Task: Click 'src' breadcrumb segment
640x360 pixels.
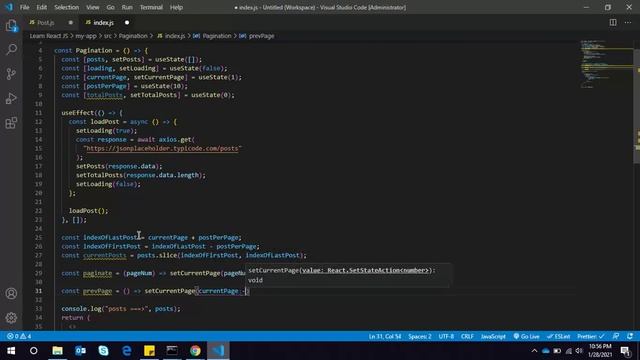Action: click(x=108, y=36)
